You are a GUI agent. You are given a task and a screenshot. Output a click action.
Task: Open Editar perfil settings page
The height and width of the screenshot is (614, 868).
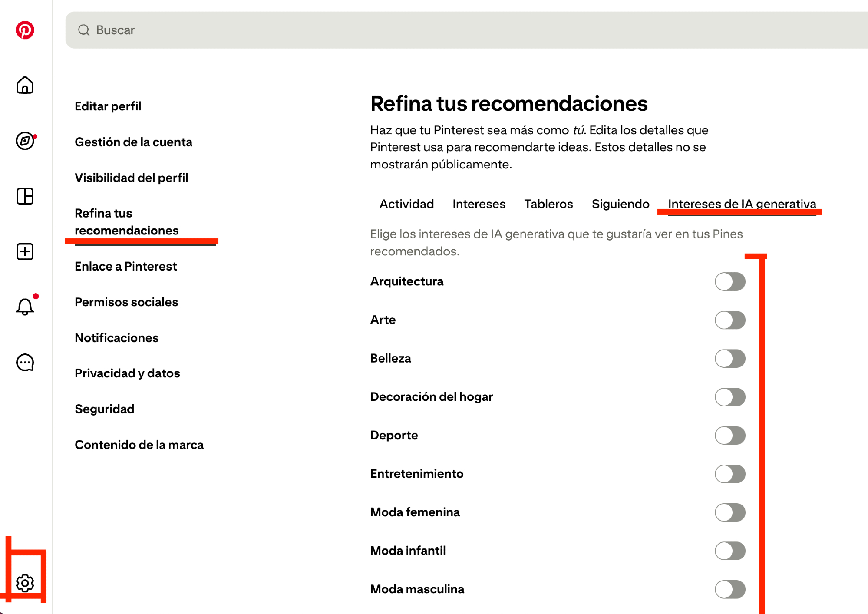click(108, 106)
